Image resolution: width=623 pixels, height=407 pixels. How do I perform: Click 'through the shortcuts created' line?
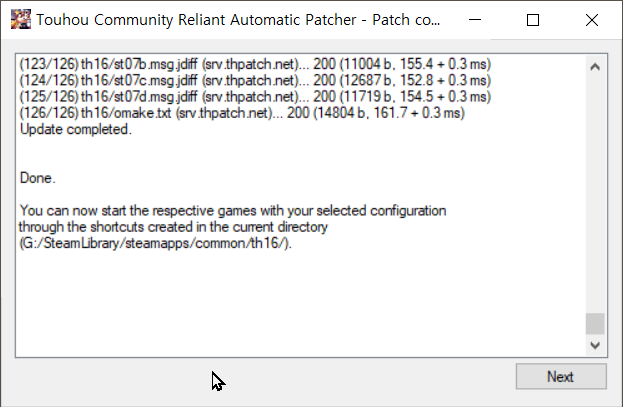173,227
